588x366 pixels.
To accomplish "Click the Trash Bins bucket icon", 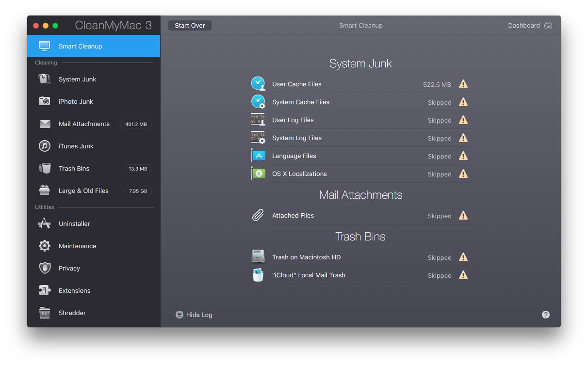I will point(45,168).
